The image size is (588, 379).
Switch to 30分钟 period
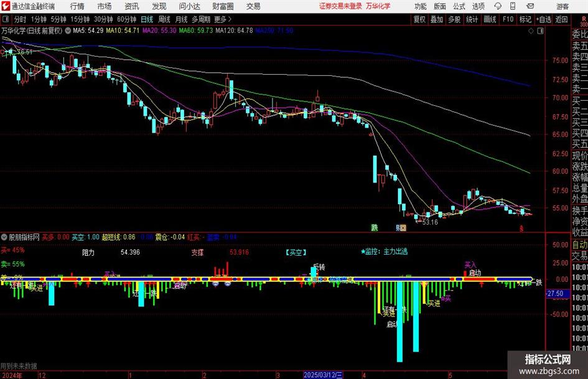pyautogui.click(x=103, y=19)
